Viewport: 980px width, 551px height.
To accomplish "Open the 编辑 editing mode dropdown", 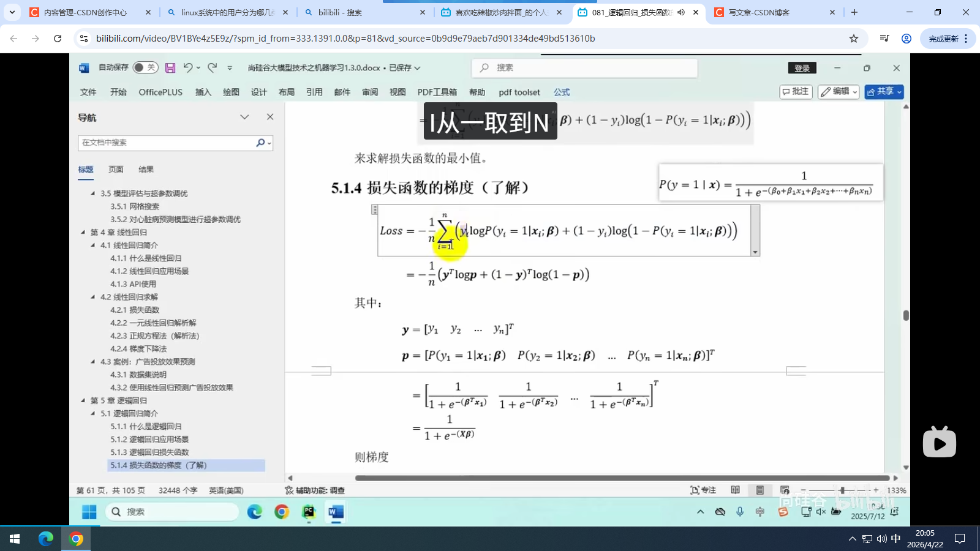I will click(x=839, y=91).
